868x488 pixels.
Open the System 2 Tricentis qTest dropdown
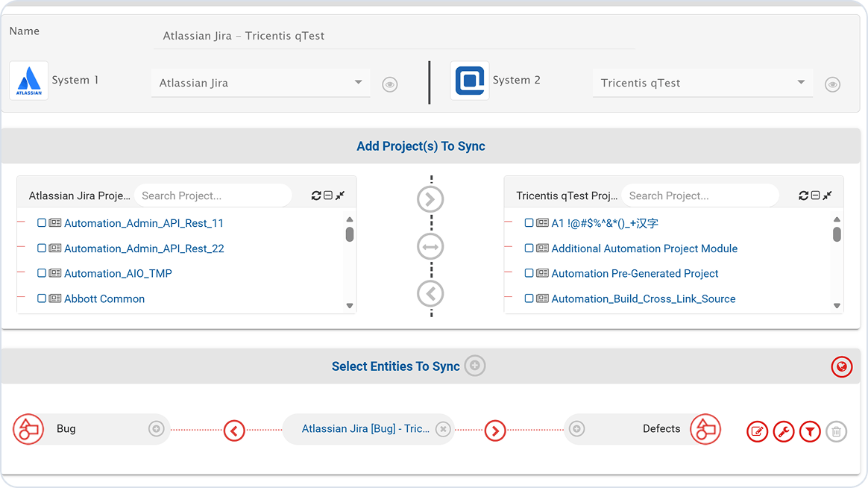702,83
